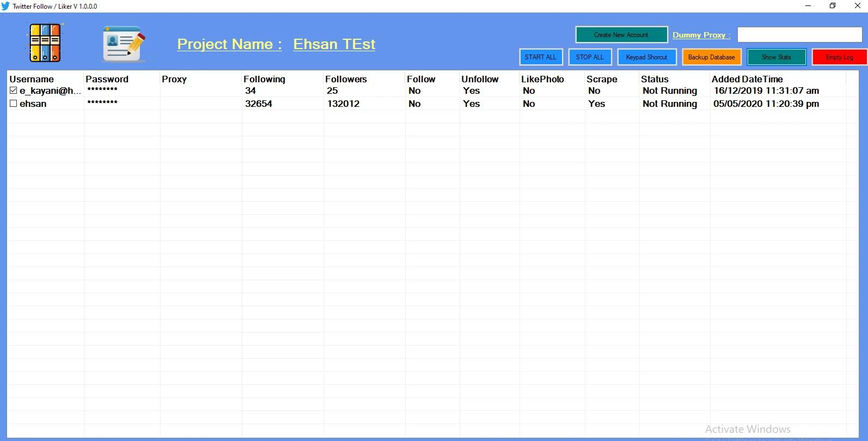Viewport: 868px width, 441px height.
Task: Click Not Running status of ehsan row
Action: [670, 104]
